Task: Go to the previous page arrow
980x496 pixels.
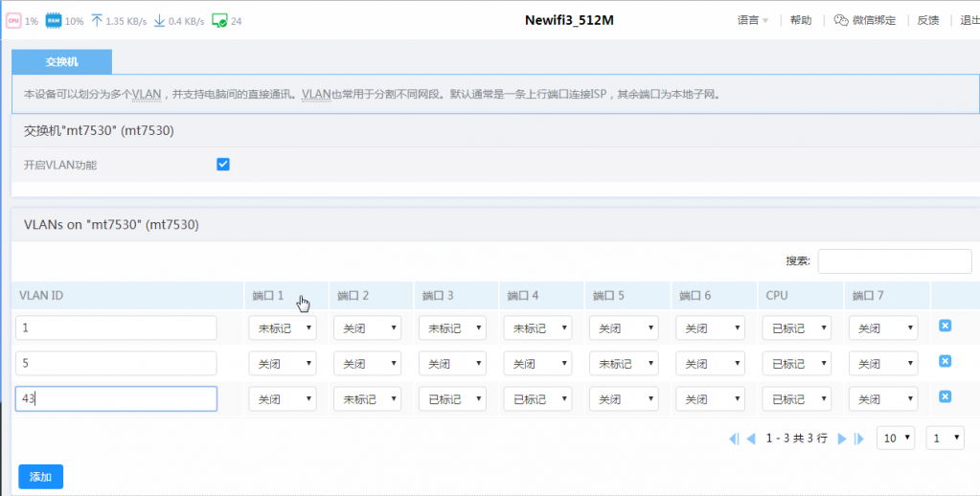Action: [751, 439]
